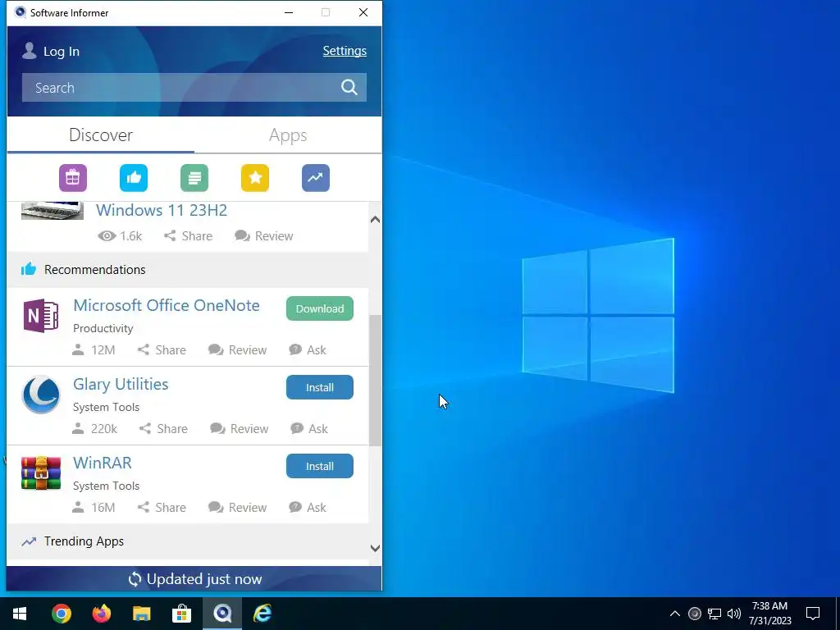Click the Windows 11 23H2 laptop thumbnail
The image size is (840, 630).
[x=52, y=211]
